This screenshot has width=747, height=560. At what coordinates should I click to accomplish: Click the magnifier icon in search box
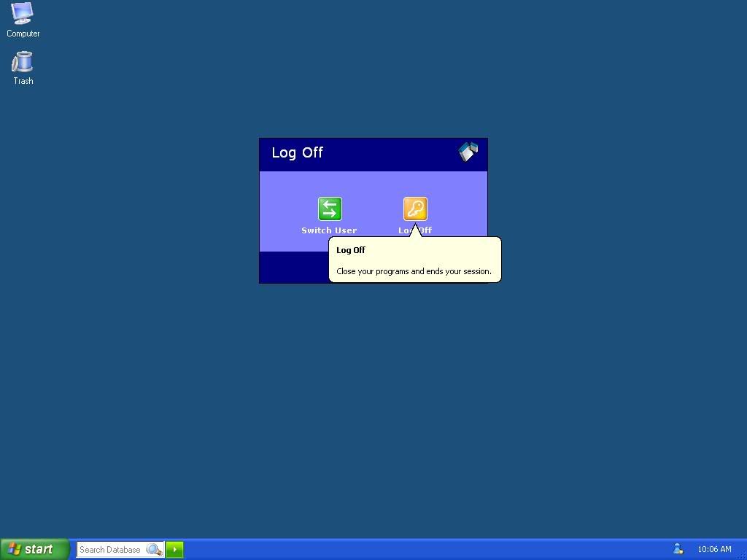pyautogui.click(x=154, y=550)
